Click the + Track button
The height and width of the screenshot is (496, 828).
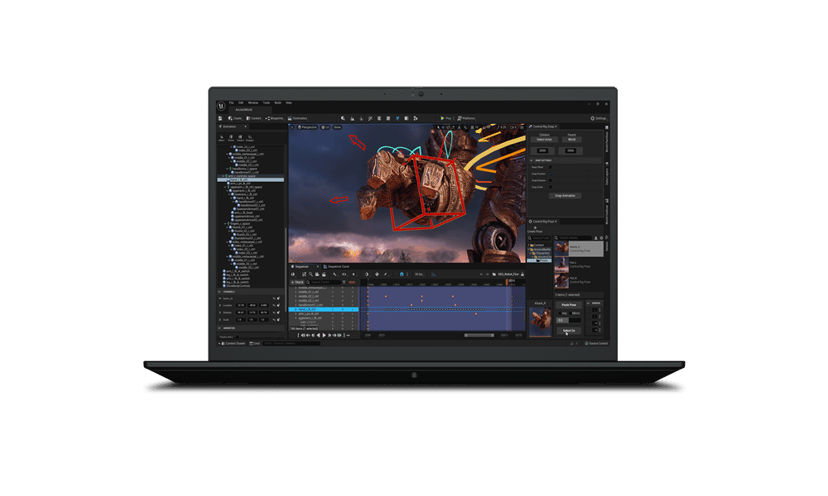[297, 282]
